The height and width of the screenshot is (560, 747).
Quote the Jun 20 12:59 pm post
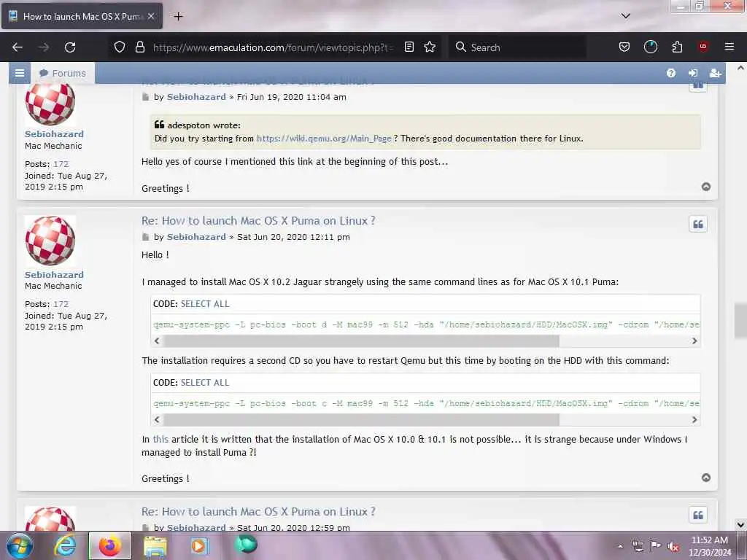pyautogui.click(x=698, y=516)
